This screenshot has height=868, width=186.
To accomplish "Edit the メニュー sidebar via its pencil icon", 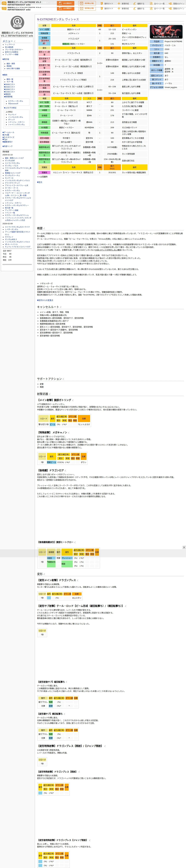I will pyautogui.click(x=14, y=41).
